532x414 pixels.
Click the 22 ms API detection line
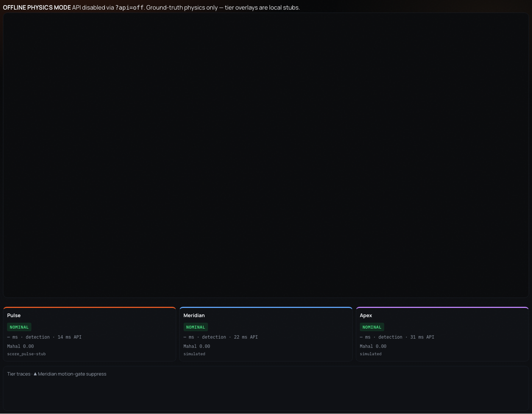[221, 337]
